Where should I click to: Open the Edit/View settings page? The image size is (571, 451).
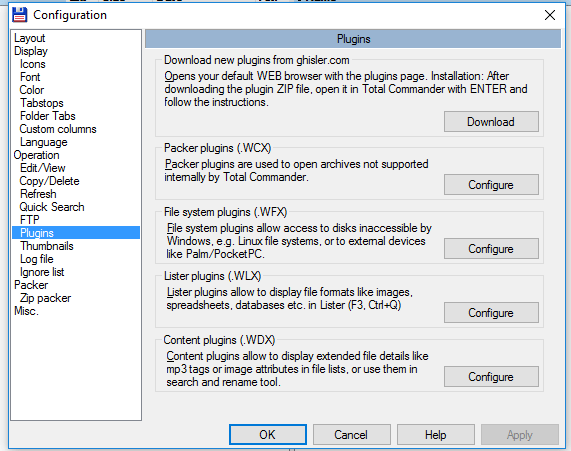point(43,168)
